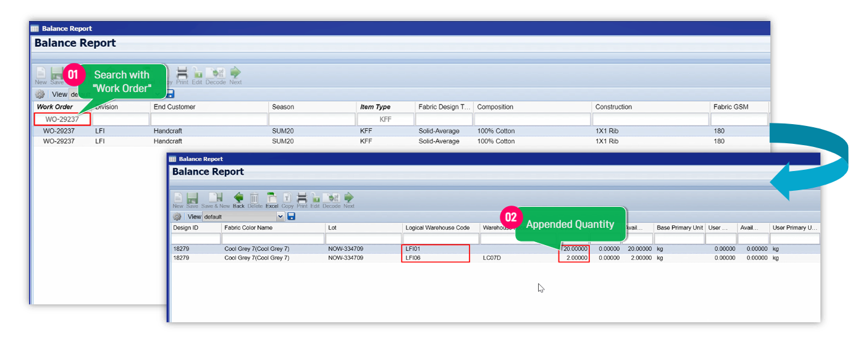
Task: Click NOW-334709 lot cell in first row
Action: (346, 249)
